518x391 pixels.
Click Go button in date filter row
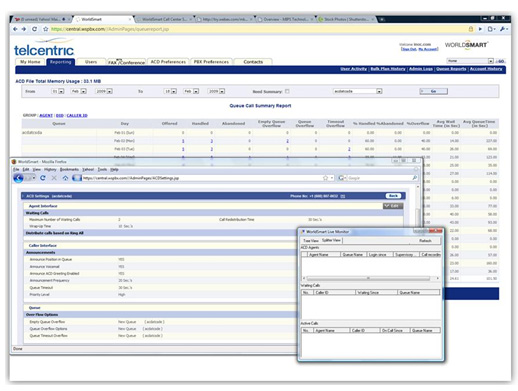(x=433, y=91)
